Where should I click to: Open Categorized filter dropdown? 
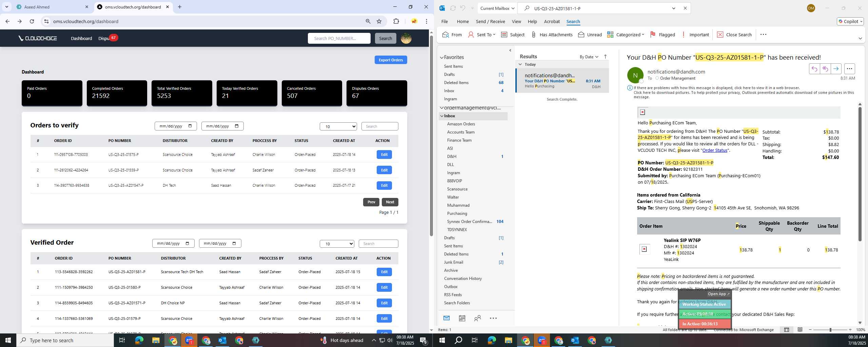coord(626,35)
